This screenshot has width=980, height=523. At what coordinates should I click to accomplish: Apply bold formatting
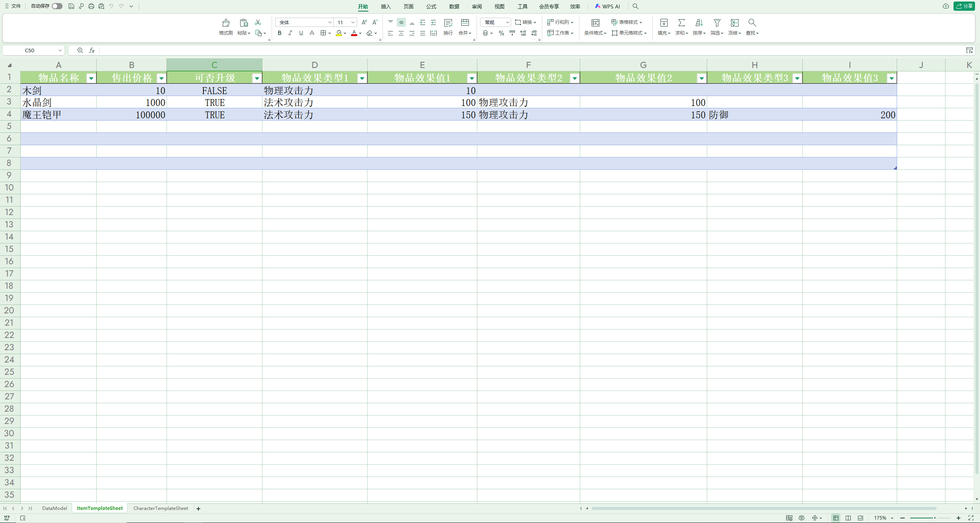(x=279, y=33)
